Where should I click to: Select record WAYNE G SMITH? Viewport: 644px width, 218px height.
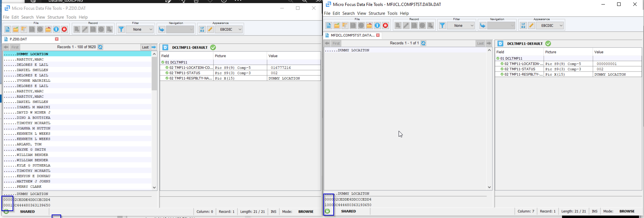(77, 150)
